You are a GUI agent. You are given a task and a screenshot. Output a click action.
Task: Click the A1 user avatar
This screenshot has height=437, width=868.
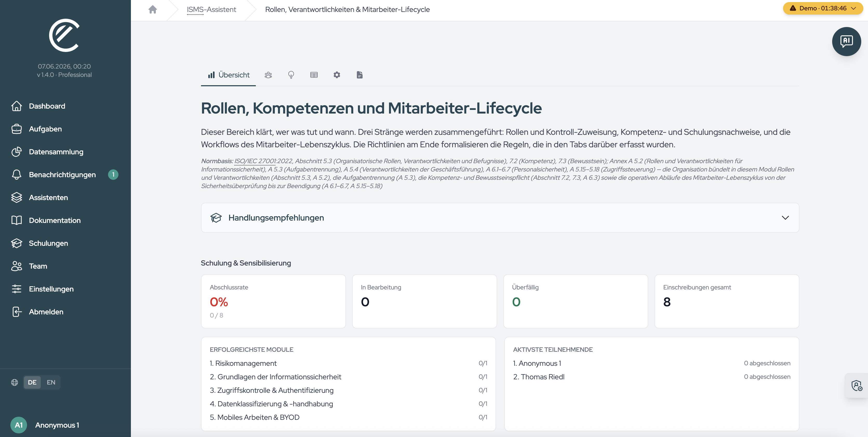tap(18, 425)
